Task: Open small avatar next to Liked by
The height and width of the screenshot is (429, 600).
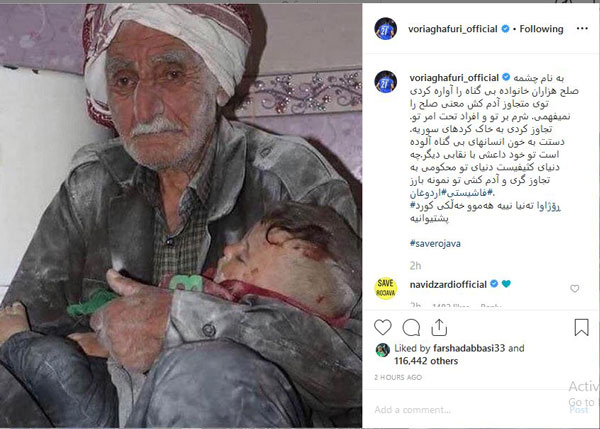Action: [383, 349]
